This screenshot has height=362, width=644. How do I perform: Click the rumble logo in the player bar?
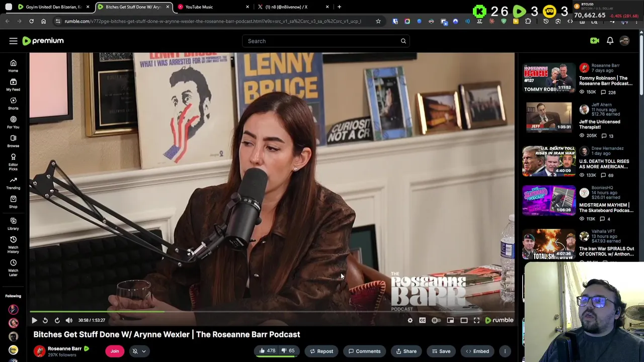(x=499, y=320)
